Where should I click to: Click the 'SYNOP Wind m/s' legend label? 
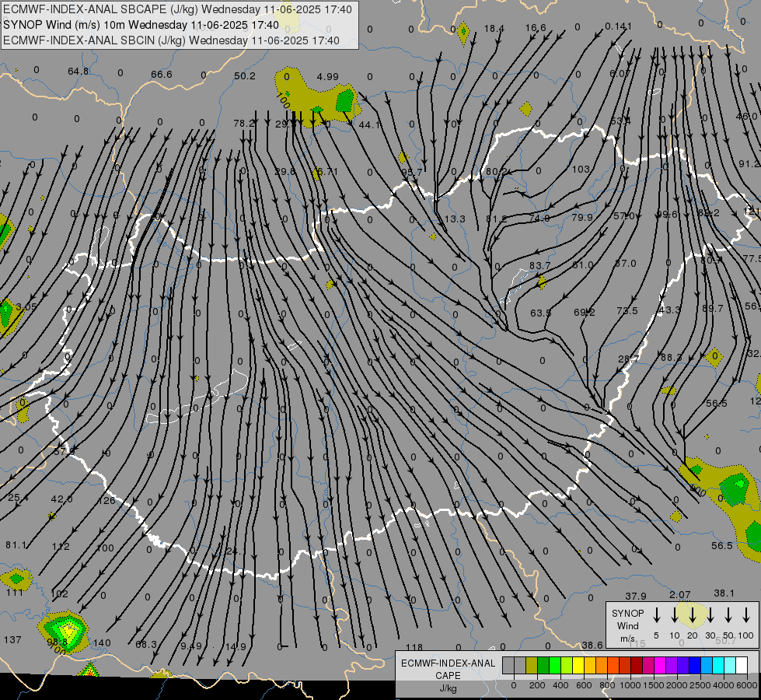(x=627, y=625)
